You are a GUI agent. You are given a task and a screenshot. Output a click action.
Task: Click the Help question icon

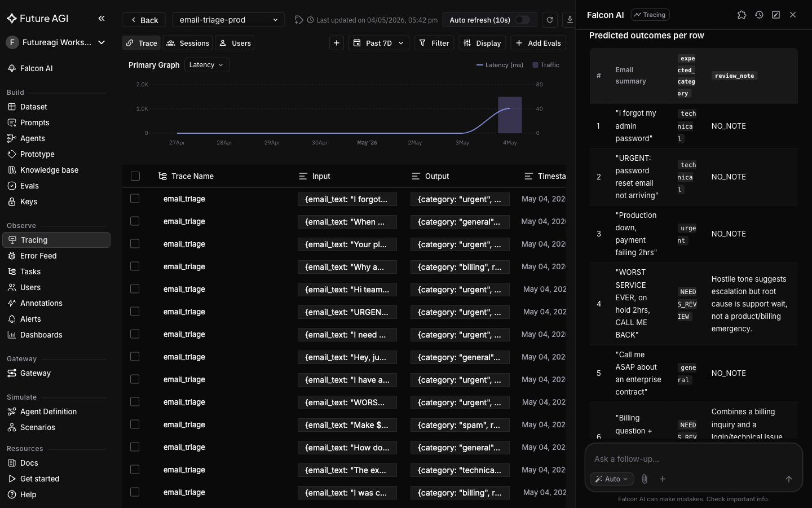(12, 494)
